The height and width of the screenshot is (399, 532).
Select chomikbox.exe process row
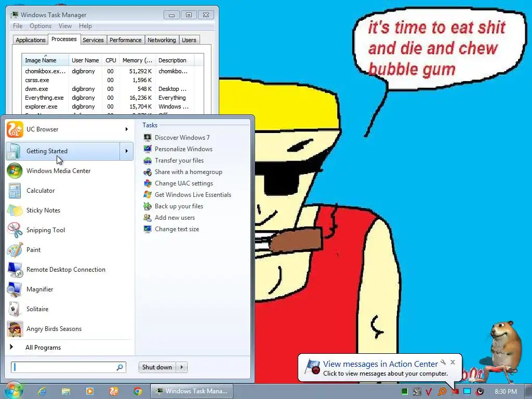(113, 71)
